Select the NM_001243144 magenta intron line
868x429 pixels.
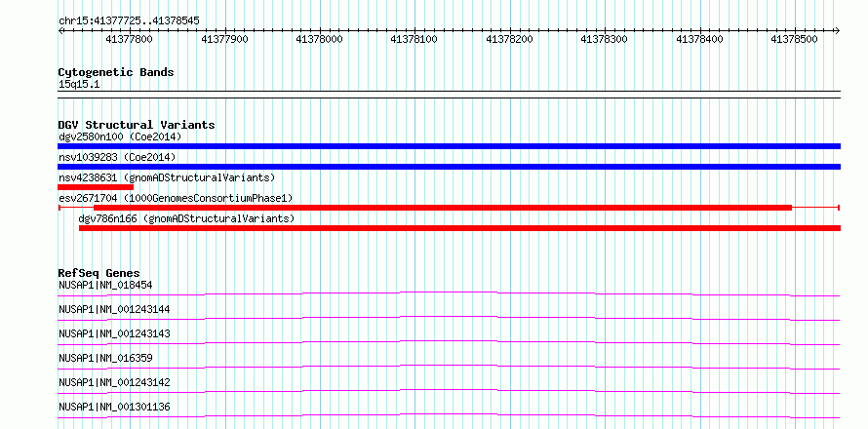point(449,317)
